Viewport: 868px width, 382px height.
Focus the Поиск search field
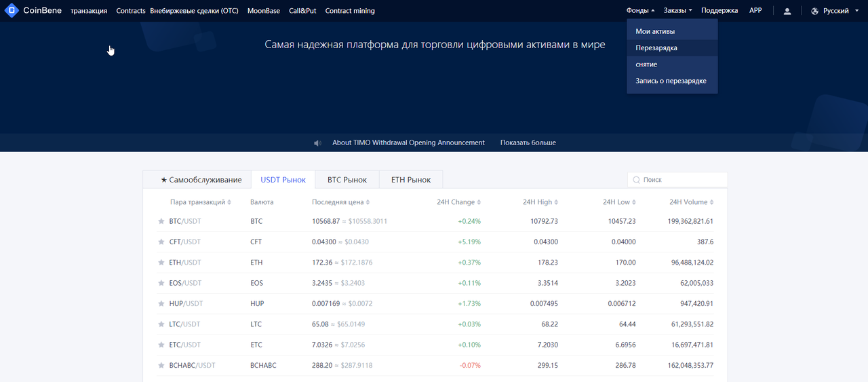[x=677, y=180]
